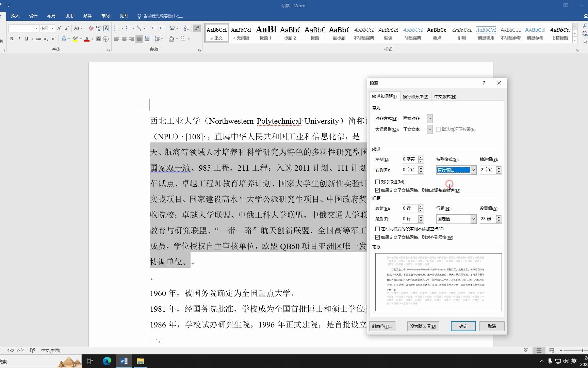Align text left
This screenshot has width=588, height=368.
pos(117,39)
